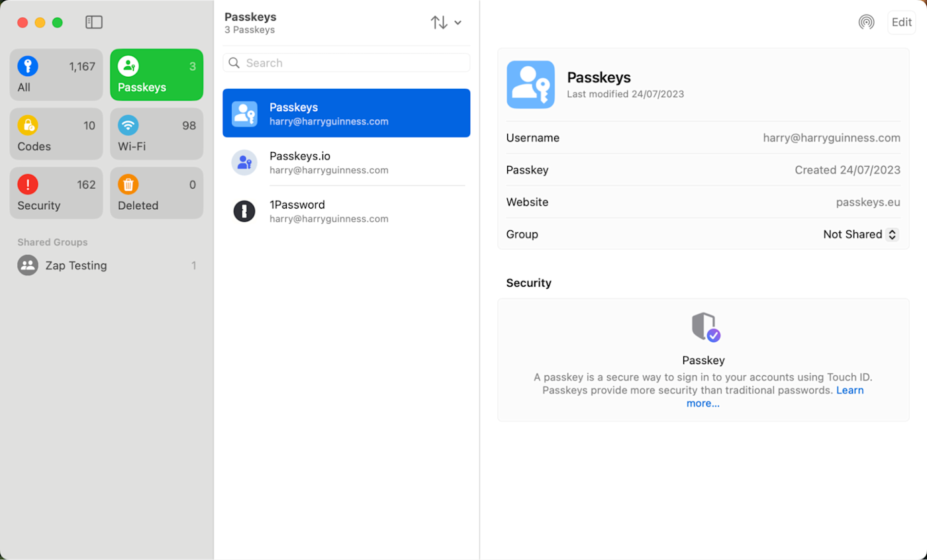Toggle the sidebar with the sidebar icon
This screenshot has width=927, height=560.
point(94,23)
